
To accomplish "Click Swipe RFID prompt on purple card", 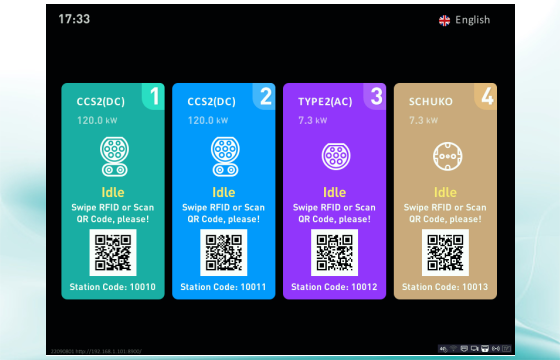I will point(334,213).
